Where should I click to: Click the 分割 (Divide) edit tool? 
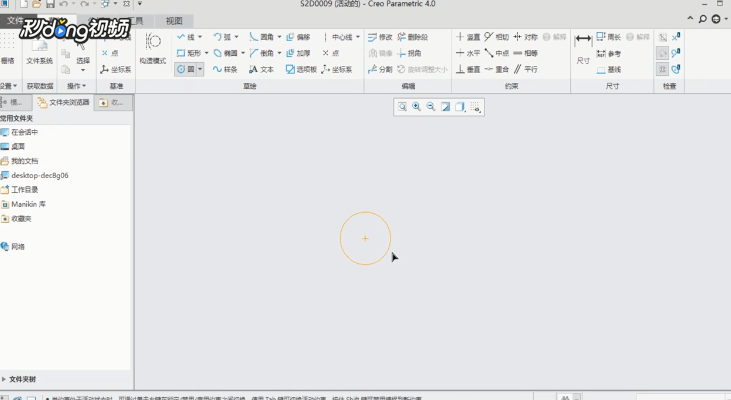click(380, 69)
